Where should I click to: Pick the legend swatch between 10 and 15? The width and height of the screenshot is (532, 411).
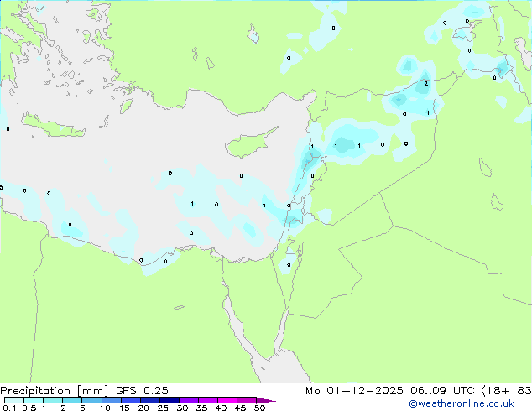click(x=111, y=400)
